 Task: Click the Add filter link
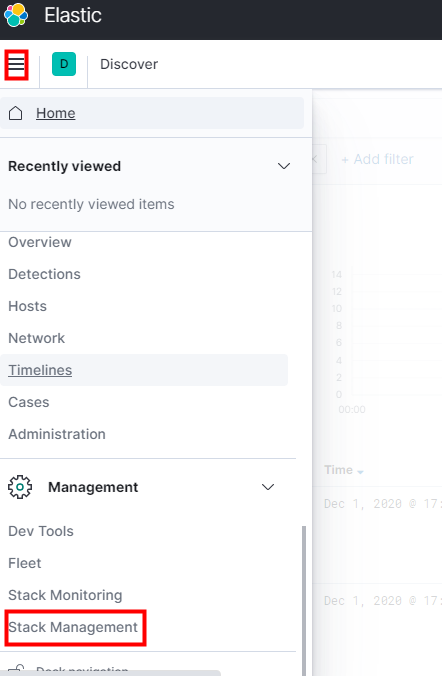377,159
